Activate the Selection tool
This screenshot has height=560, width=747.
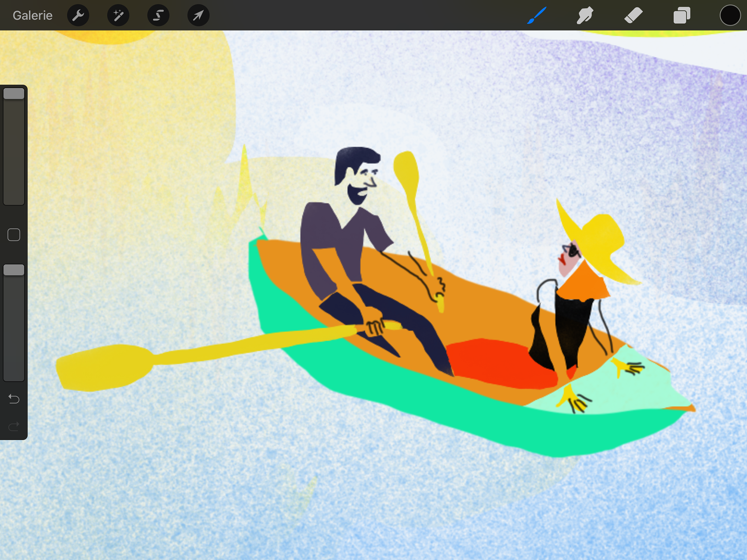[158, 16]
